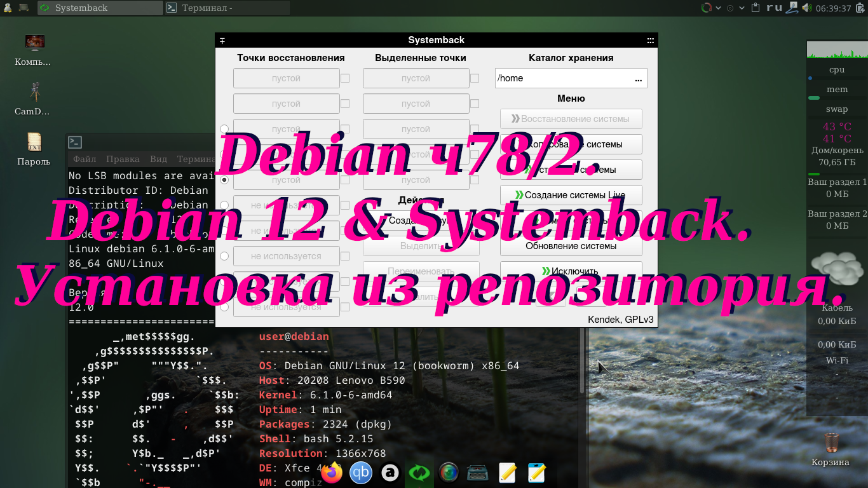Expand arrow next to red-green tray indicator
This screenshot has width=868, height=488.
[x=718, y=8]
